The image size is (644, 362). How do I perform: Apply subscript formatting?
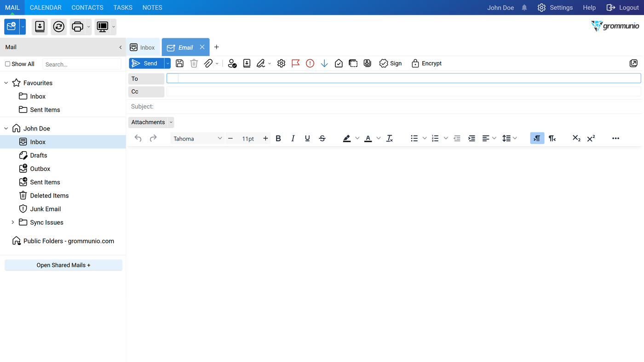click(576, 138)
